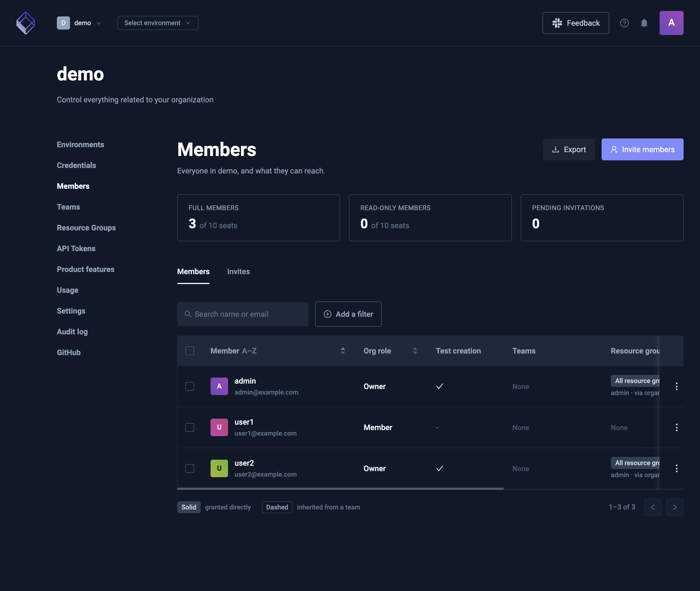The height and width of the screenshot is (591, 700).
Task: Open Members in the sidebar
Action: coord(73,186)
